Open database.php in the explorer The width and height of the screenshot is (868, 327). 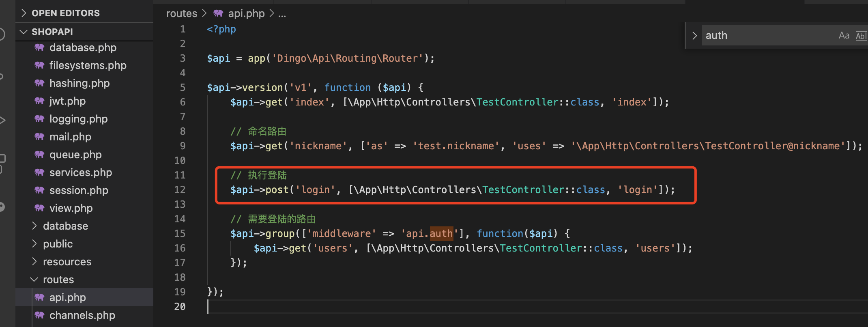pos(83,47)
